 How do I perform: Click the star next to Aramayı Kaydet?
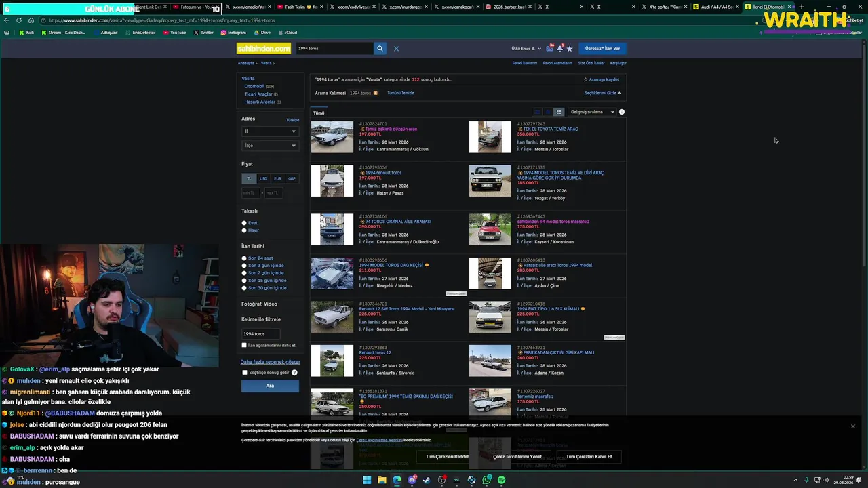coord(586,79)
